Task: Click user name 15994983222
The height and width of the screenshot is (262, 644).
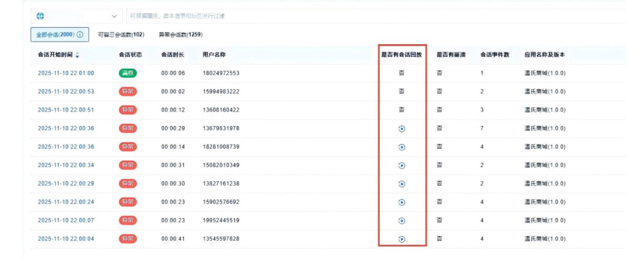Action: pyautogui.click(x=221, y=92)
